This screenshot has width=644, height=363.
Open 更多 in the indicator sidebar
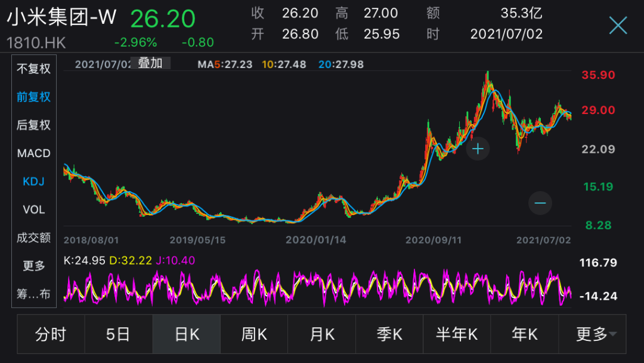point(33,266)
